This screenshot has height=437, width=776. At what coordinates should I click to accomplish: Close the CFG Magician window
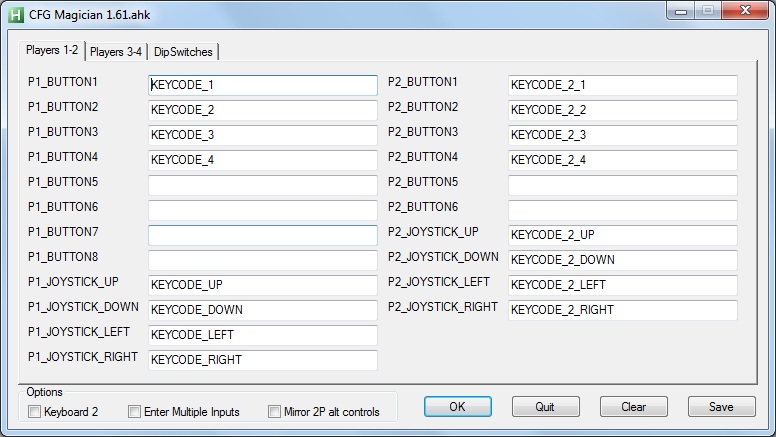point(745,11)
